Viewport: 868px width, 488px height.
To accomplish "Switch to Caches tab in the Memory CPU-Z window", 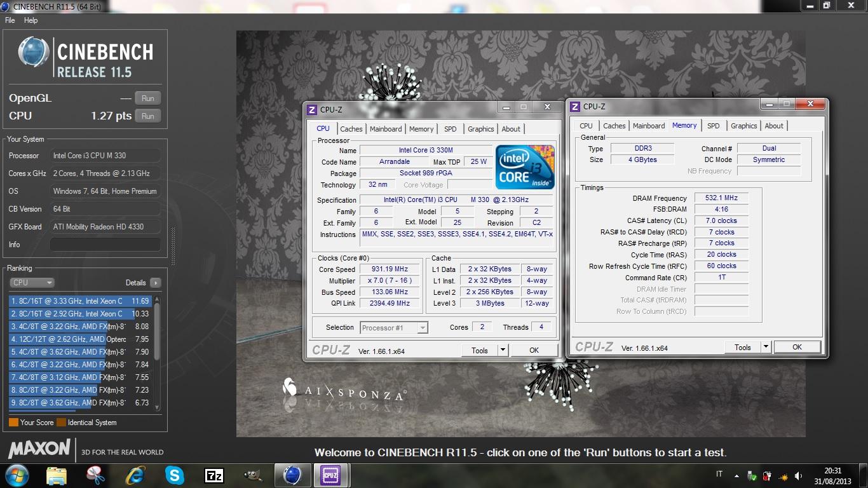I will tap(614, 126).
